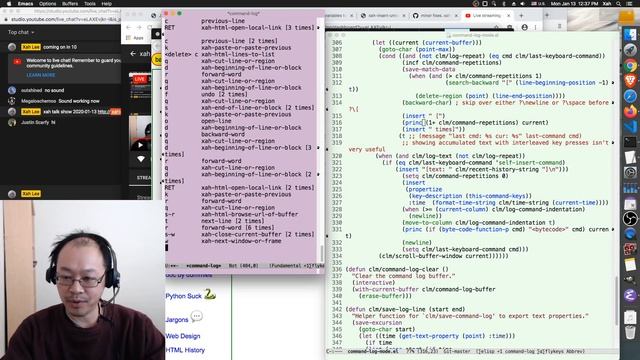Viewport: 640px width, 360px height.
Task: Open Google Chrome from the dock
Action: click(630, 65)
